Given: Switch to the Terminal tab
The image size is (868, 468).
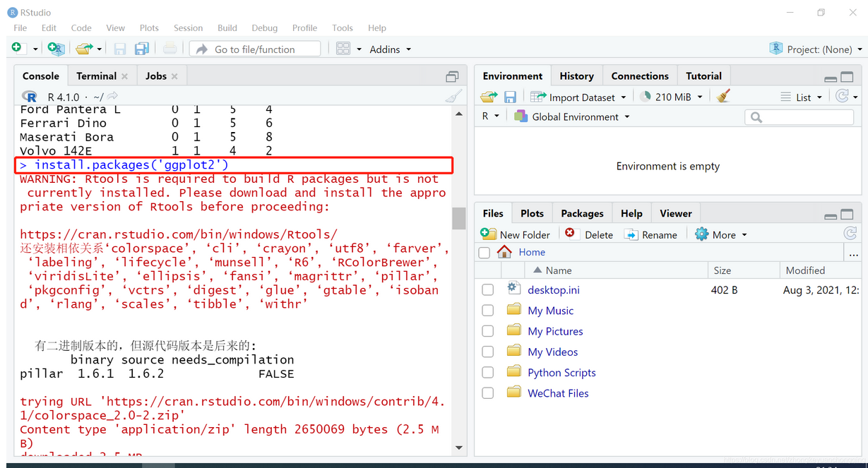Looking at the screenshot, I should coord(96,76).
